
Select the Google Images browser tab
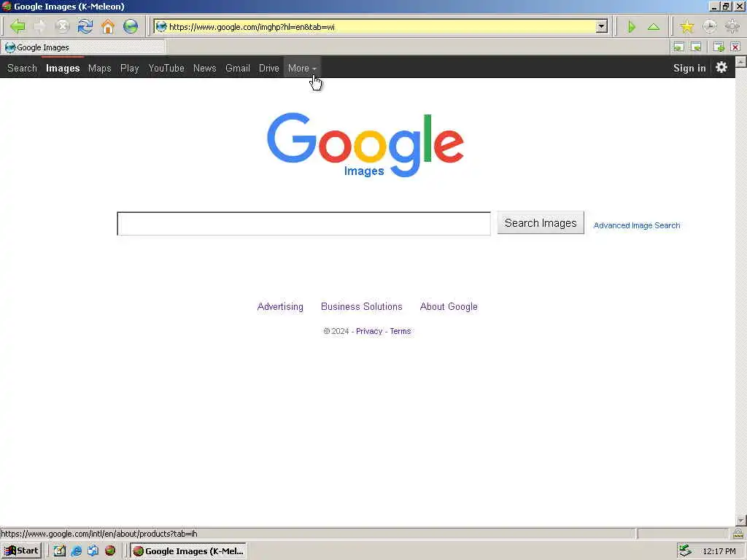83,47
